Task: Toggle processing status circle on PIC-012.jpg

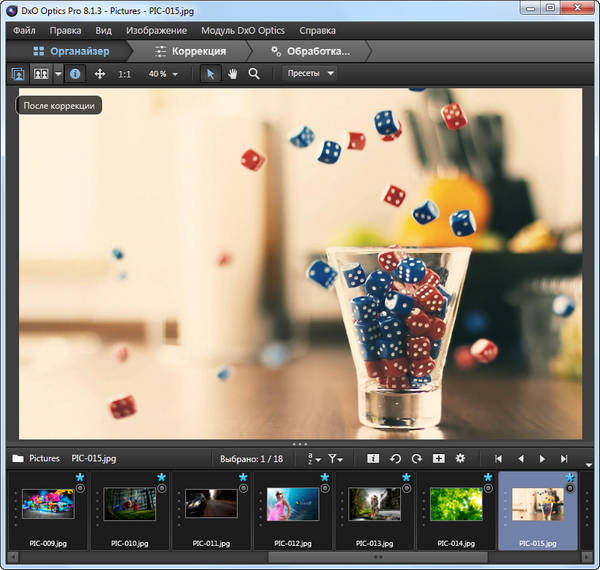Action: coord(324,489)
